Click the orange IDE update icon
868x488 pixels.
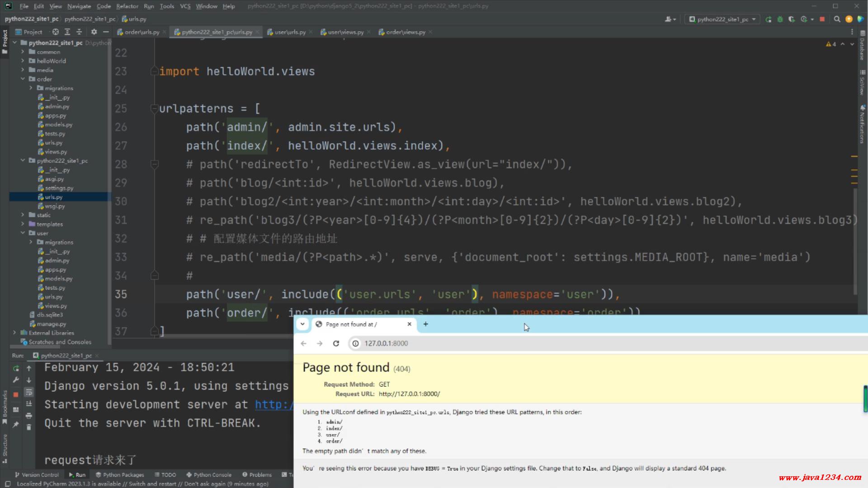(849, 19)
